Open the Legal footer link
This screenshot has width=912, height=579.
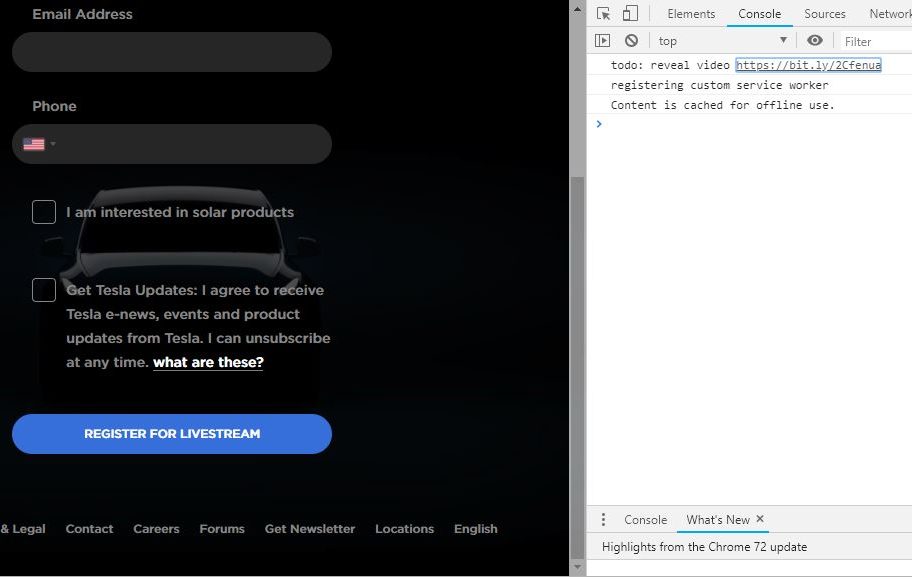point(23,528)
